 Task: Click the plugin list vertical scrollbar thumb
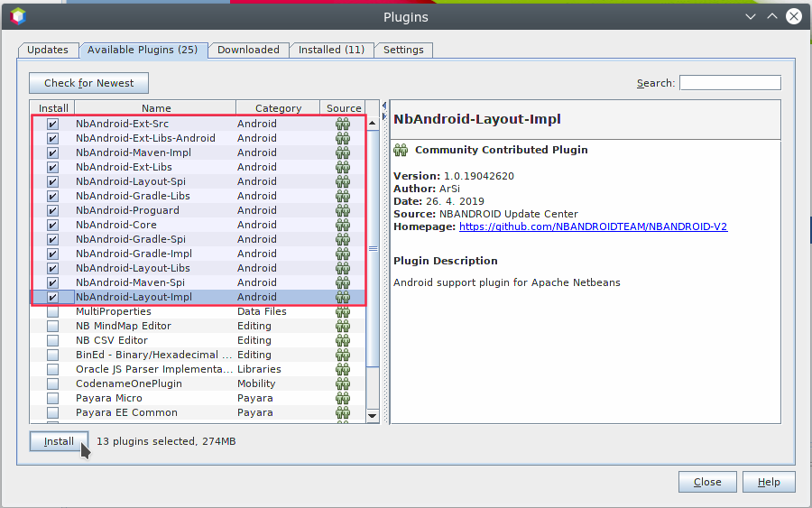(x=373, y=248)
